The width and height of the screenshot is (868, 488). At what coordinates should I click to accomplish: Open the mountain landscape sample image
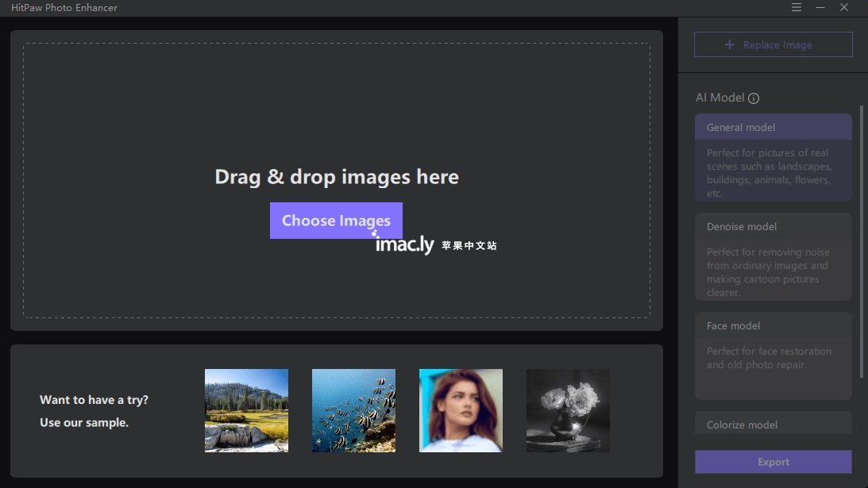pos(246,410)
